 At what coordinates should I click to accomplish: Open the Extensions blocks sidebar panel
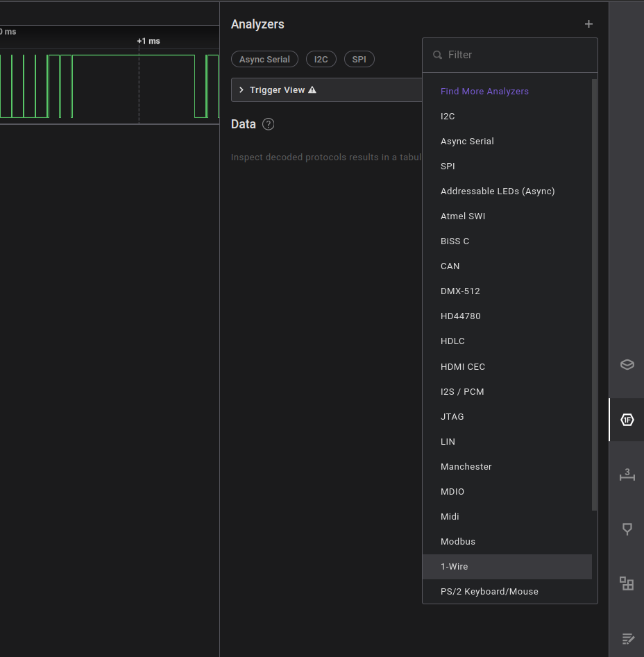(627, 583)
